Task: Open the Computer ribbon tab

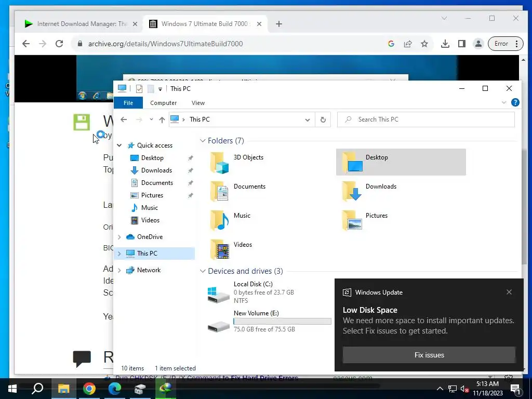Action: click(164, 103)
